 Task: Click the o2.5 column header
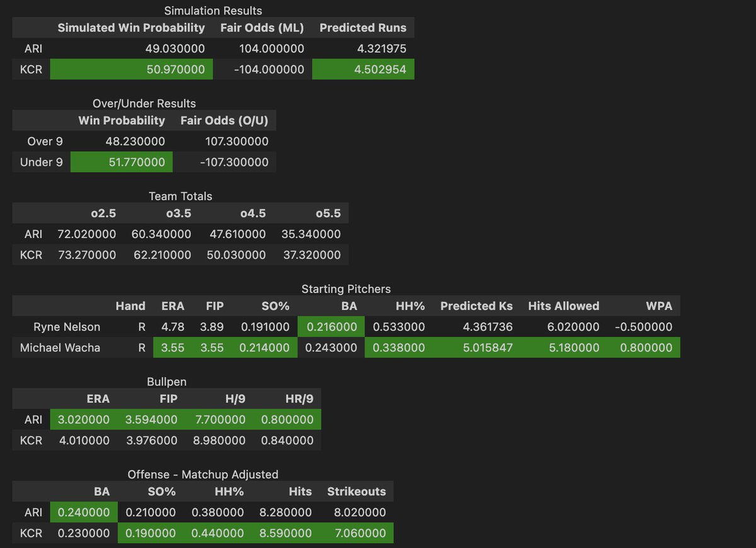(x=103, y=213)
